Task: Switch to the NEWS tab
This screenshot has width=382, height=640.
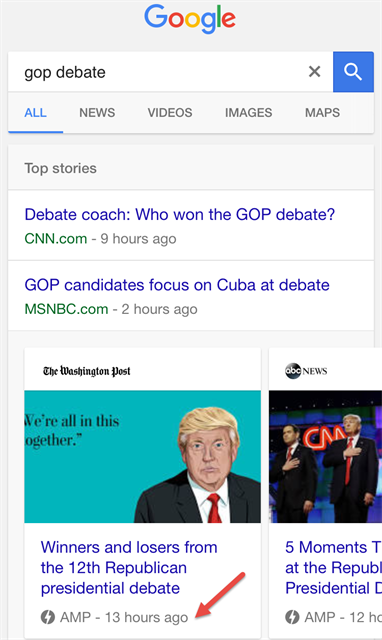Action: pos(97,113)
